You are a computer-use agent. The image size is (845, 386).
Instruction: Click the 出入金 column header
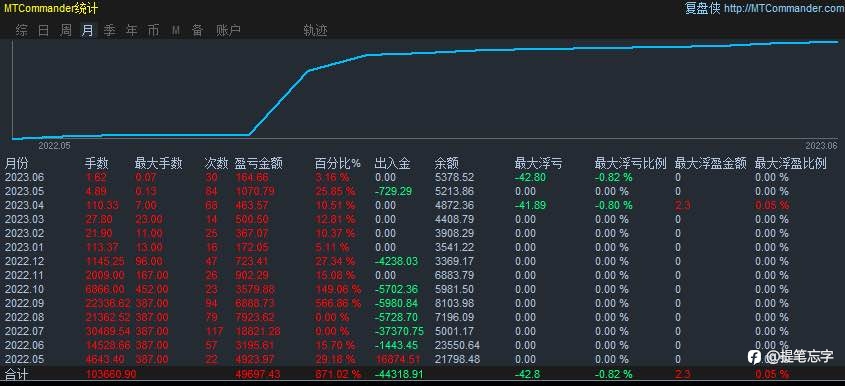(x=392, y=163)
